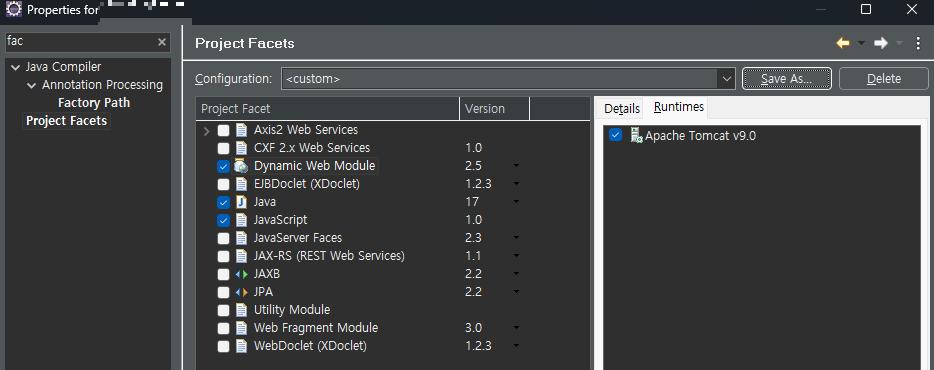The width and height of the screenshot is (934, 370).
Task: Open the JPA version dropdown
Action: pyautogui.click(x=516, y=292)
